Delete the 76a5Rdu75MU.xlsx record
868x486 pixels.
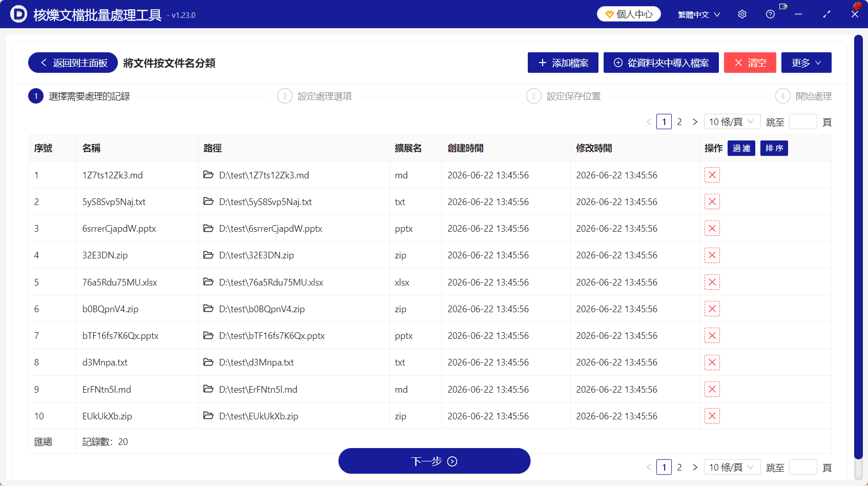pos(712,282)
